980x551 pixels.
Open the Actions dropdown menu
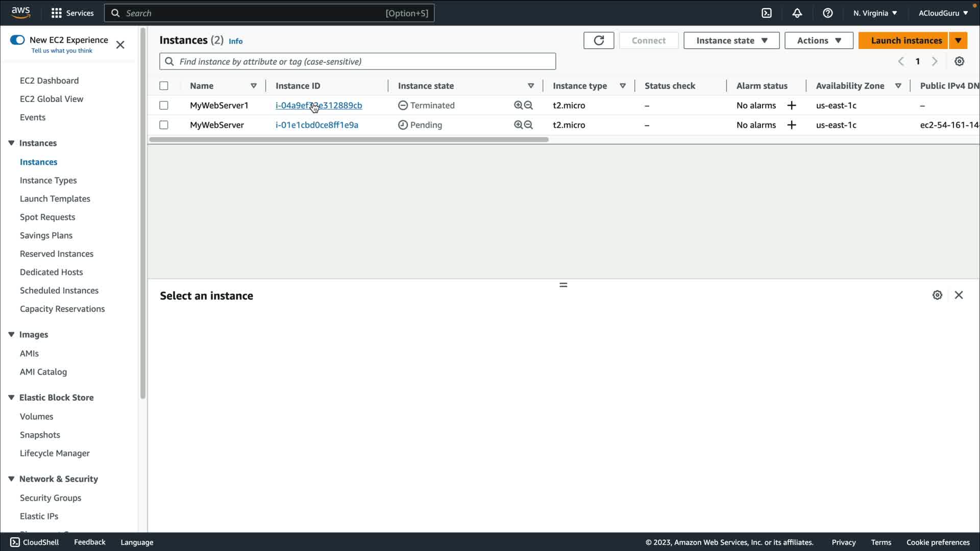tap(818, 40)
